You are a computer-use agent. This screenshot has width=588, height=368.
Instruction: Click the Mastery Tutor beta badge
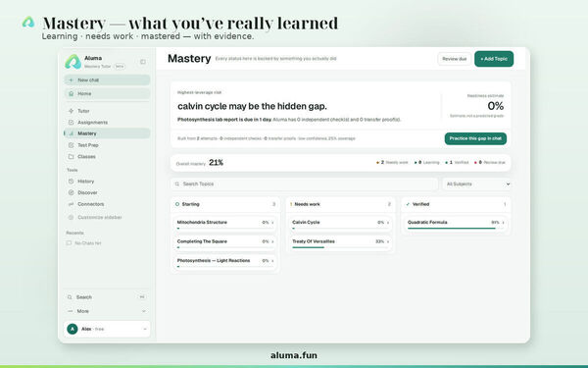[x=120, y=67]
